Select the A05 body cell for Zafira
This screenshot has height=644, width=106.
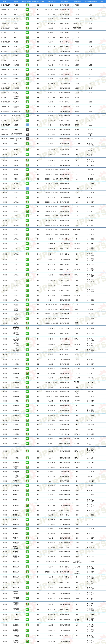(x=77, y=625)
